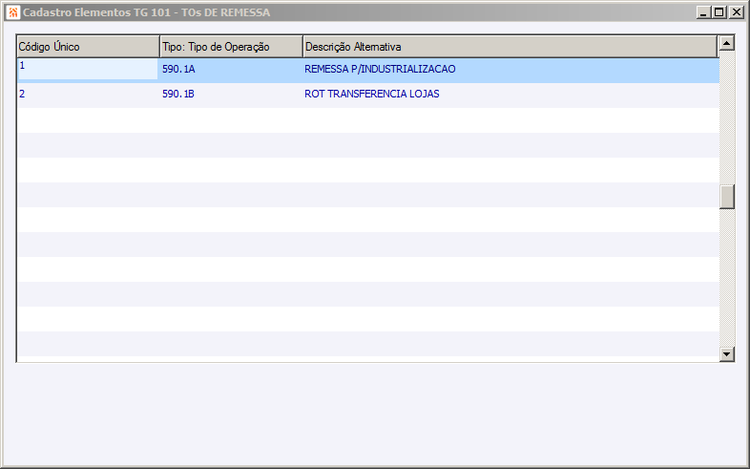
Task: Click the Tipo: Tipo de Operação header
Action: point(231,46)
